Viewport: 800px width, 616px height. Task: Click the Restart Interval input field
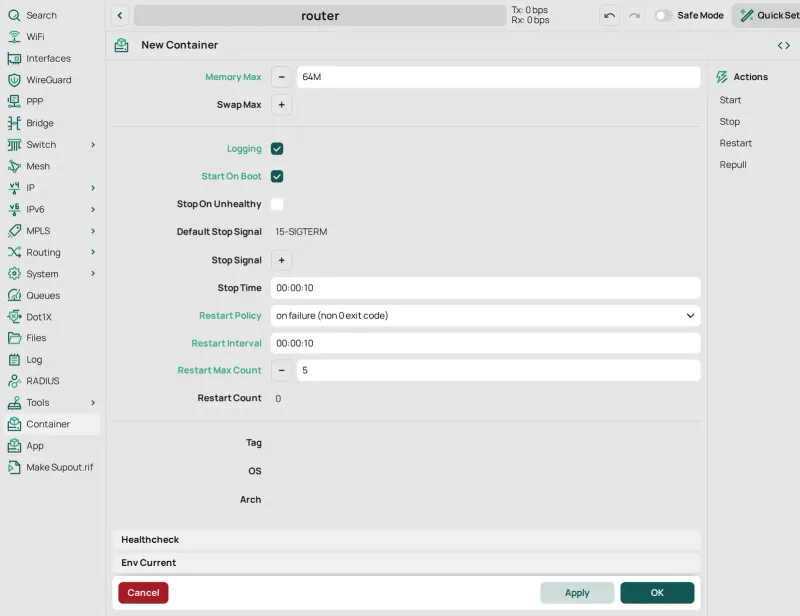[x=485, y=343]
